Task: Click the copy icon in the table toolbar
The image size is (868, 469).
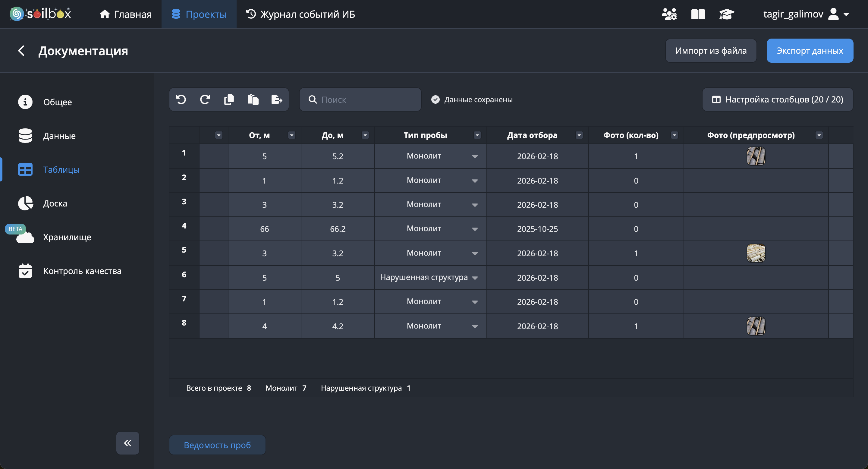Action: pos(229,99)
